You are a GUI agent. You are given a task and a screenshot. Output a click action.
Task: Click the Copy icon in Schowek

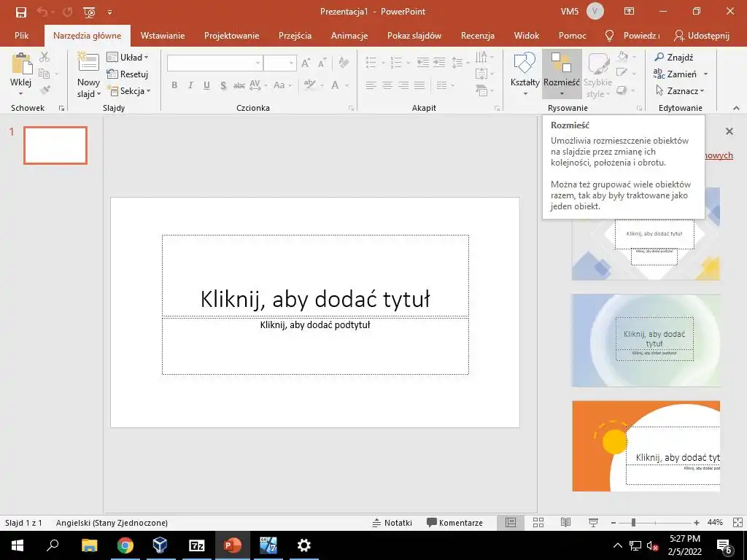(x=44, y=74)
